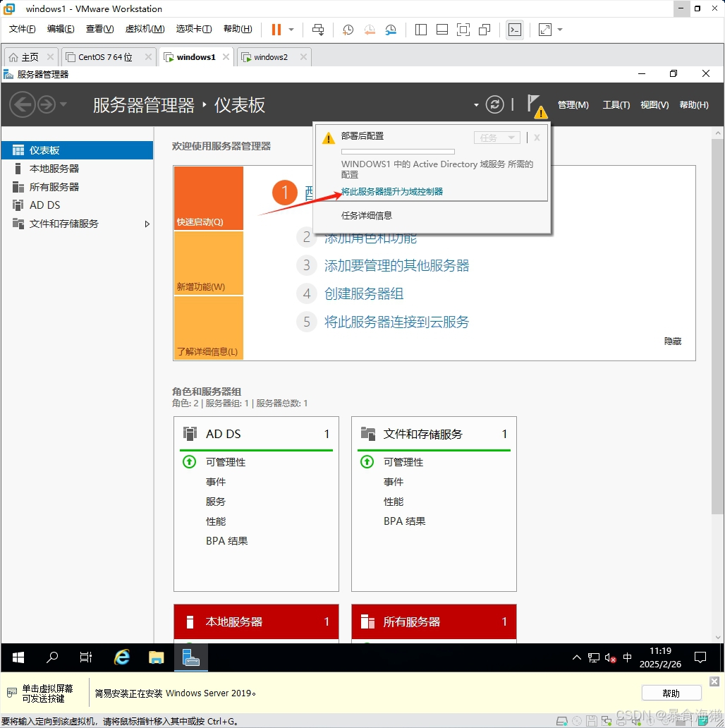The image size is (725, 728).
Task: Open 任务详细信息 in notification popup
Action: [x=367, y=215]
